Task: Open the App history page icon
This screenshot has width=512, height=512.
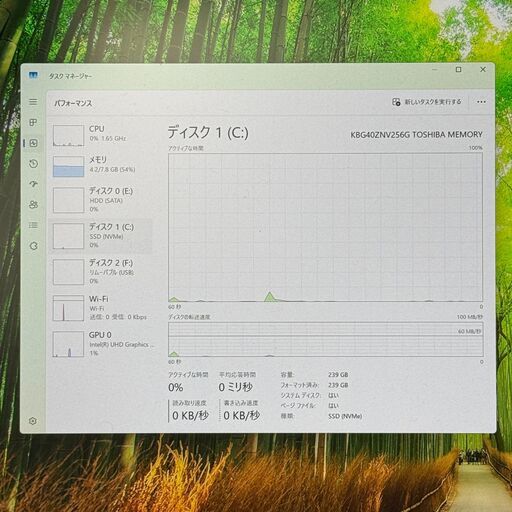Action: pos(33,163)
